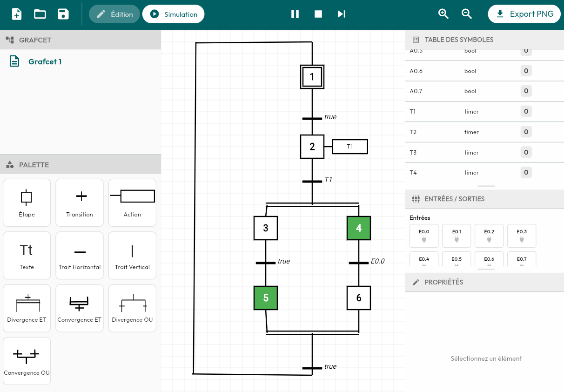
Task: Open a file with the folder icon
Action: [x=40, y=14]
